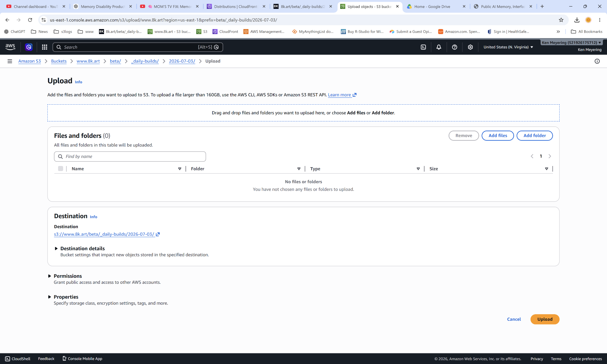Open the help question mark menu

(454, 47)
